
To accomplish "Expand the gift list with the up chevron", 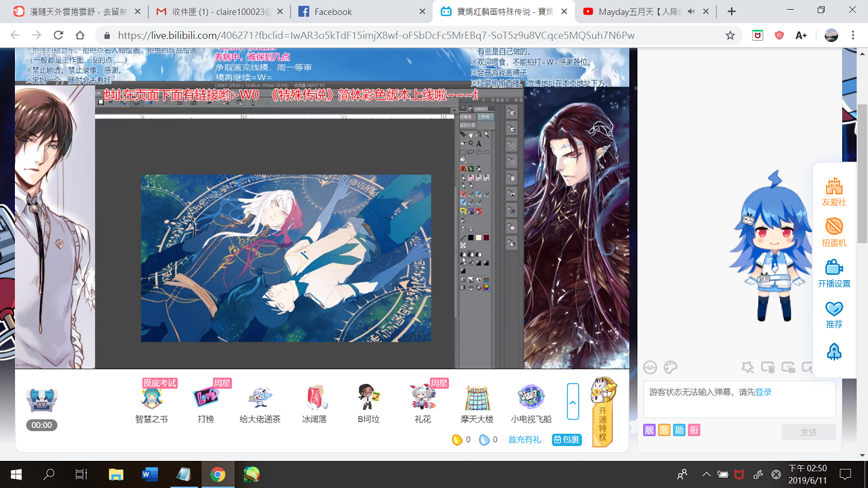I will tap(573, 401).
